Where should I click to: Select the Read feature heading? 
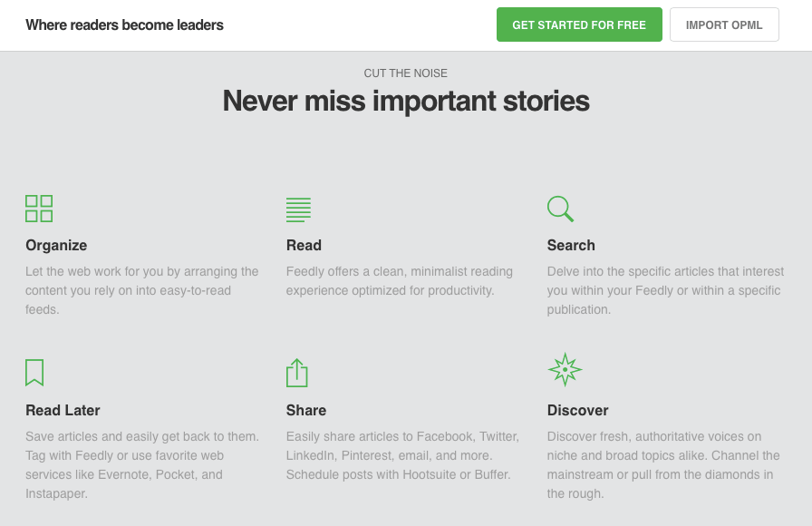[x=304, y=245]
